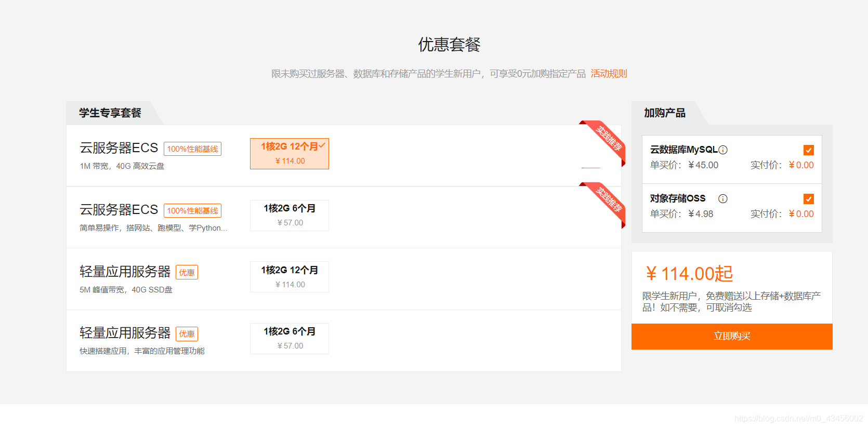Screen dimensions: 868x428
Task: Click 轻量应用服务器 title with 快速搭建应用
Action: pyautogui.click(x=125, y=333)
